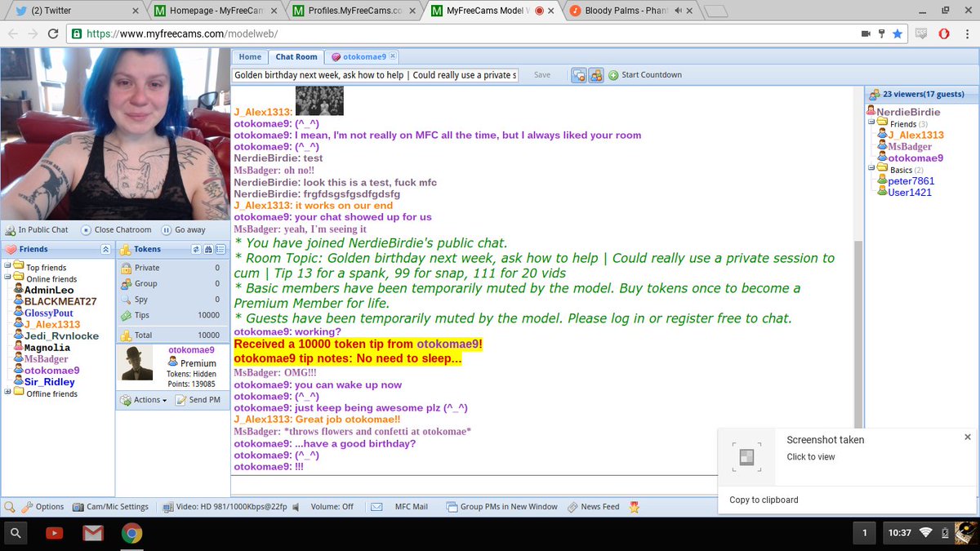This screenshot has height=551, width=980.
Task: Close the otokomae9 tab
Action: coord(393,56)
